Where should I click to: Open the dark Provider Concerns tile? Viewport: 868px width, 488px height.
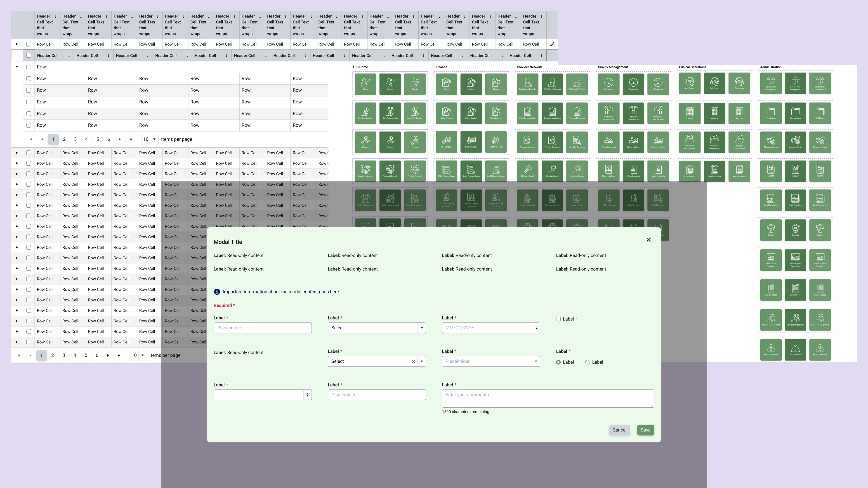[552, 142]
